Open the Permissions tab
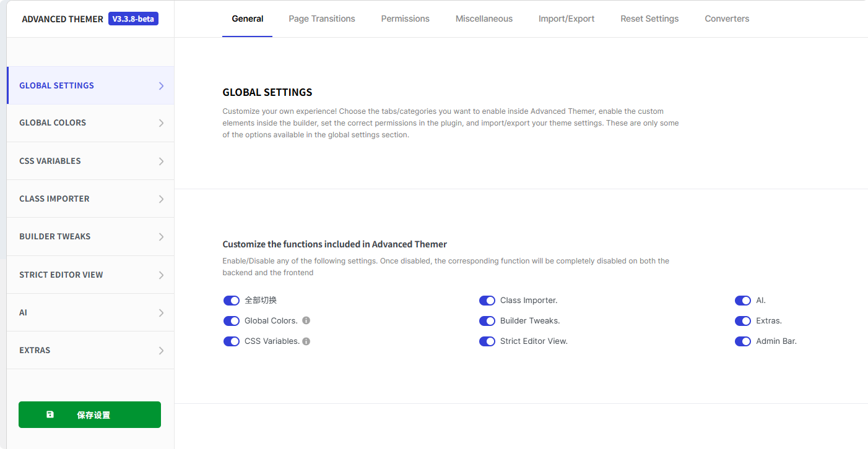 [x=406, y=19]
